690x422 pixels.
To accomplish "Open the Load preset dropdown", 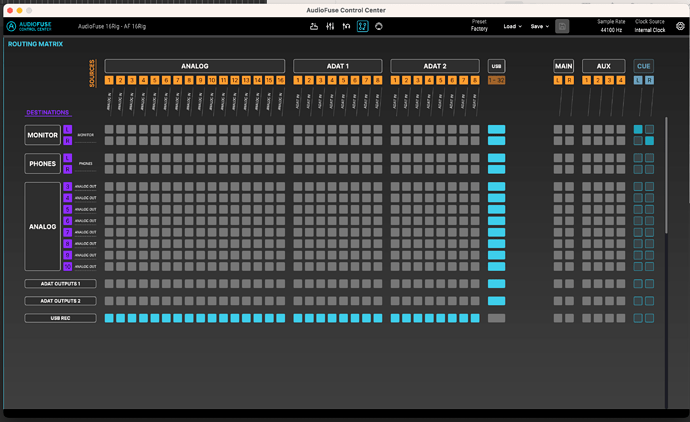I will coord(513,26).
